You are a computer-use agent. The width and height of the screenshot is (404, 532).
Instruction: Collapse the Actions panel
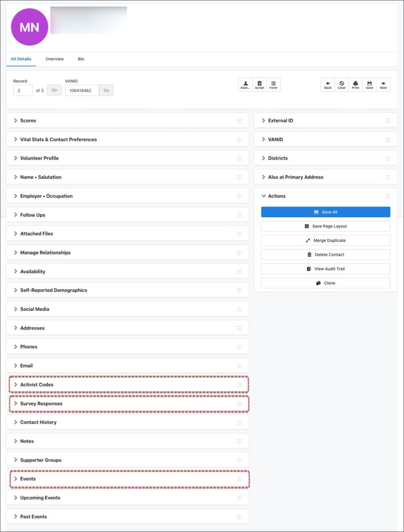[x=264, y=196]
